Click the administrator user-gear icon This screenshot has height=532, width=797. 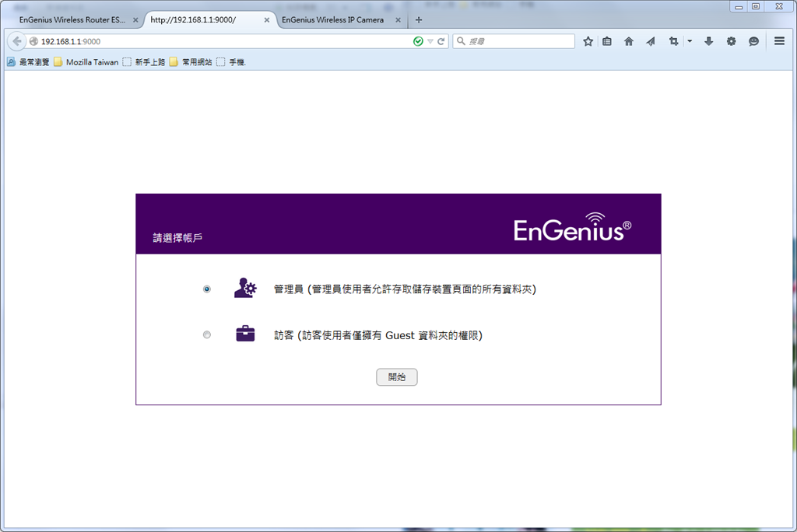(x=245, y=288)
